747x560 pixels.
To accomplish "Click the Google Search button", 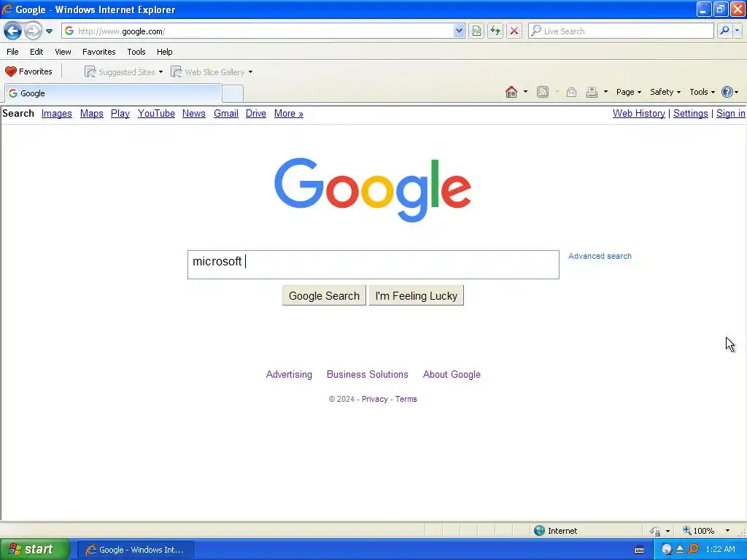I will pyautogui.click(x=324, y=296).
